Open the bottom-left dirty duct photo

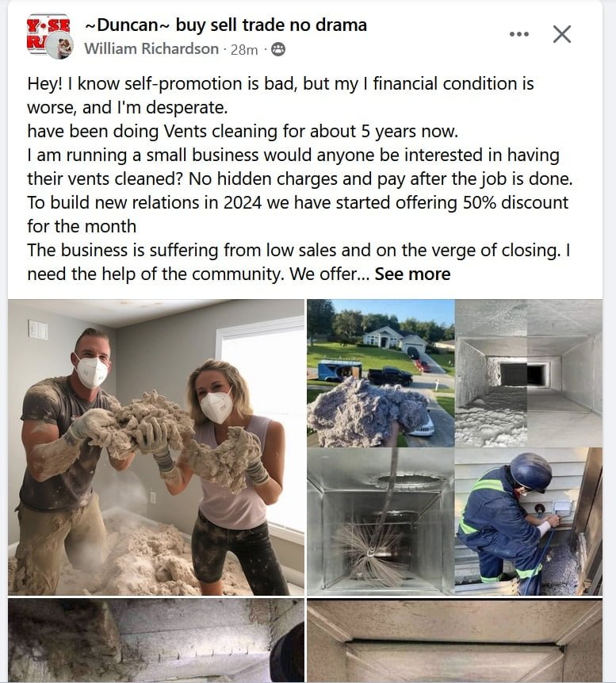[x=156, y=640]
